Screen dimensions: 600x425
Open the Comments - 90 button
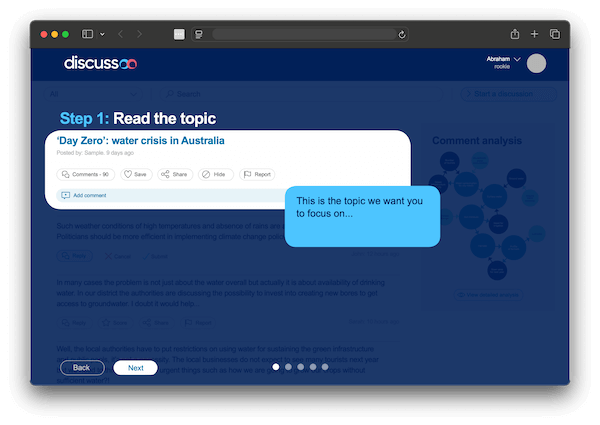(x=85, y=174)
